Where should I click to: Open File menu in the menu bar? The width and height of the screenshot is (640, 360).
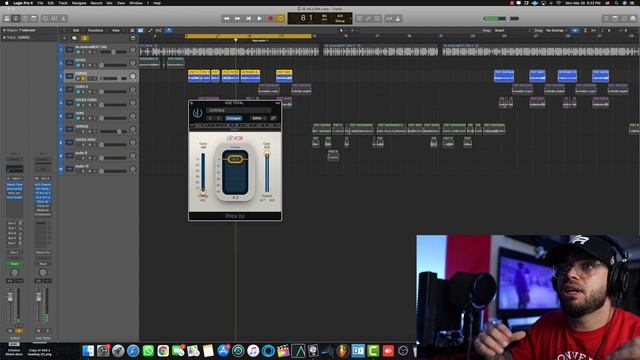tap(40, 3)
